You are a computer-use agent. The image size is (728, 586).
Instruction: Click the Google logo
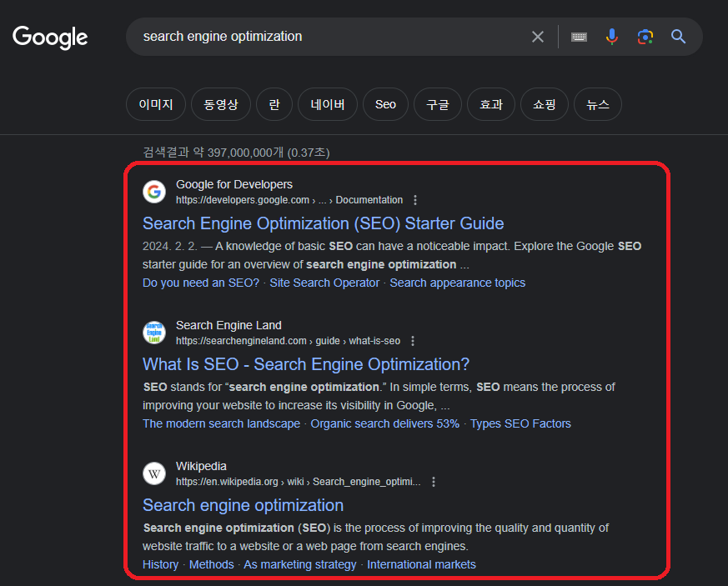point(50,38)
